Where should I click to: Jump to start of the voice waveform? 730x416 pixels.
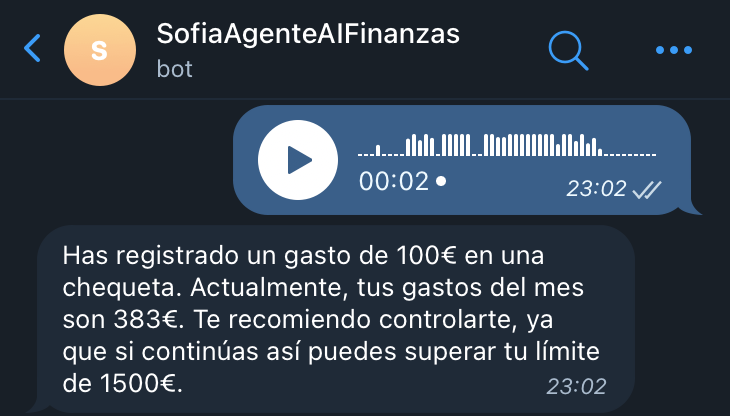(359, 154)
